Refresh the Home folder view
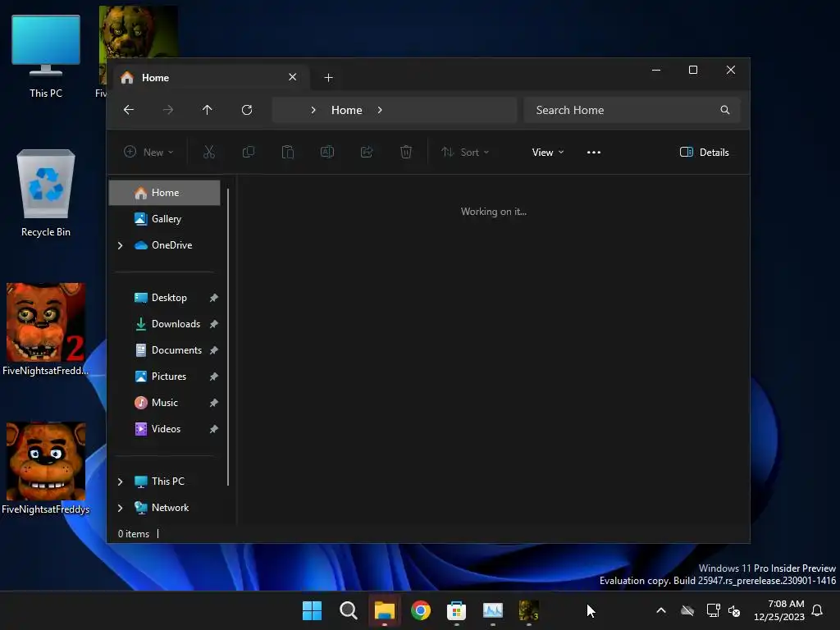 247,110
